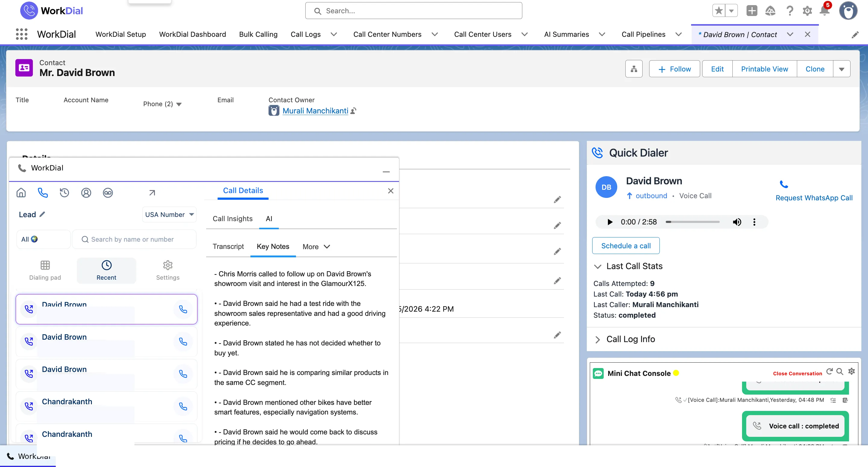The width and height of the screenshot is (868, 467).
Task: Open the user profile avatar
Action: click(x=848, y=11)
